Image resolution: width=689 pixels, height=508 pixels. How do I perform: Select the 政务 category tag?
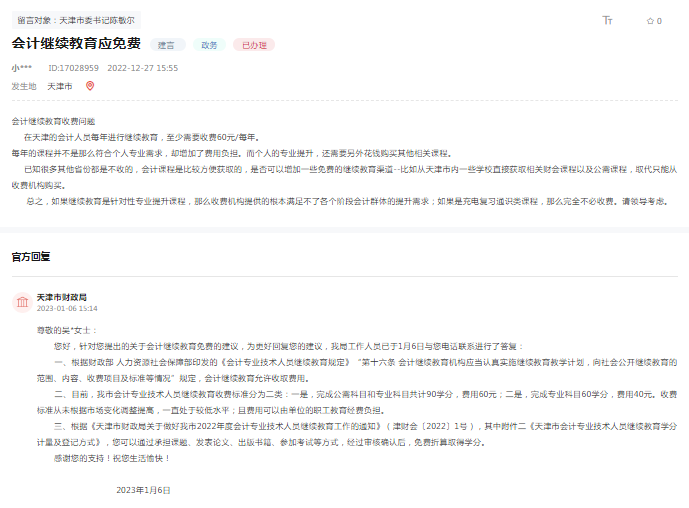[209, 45]
